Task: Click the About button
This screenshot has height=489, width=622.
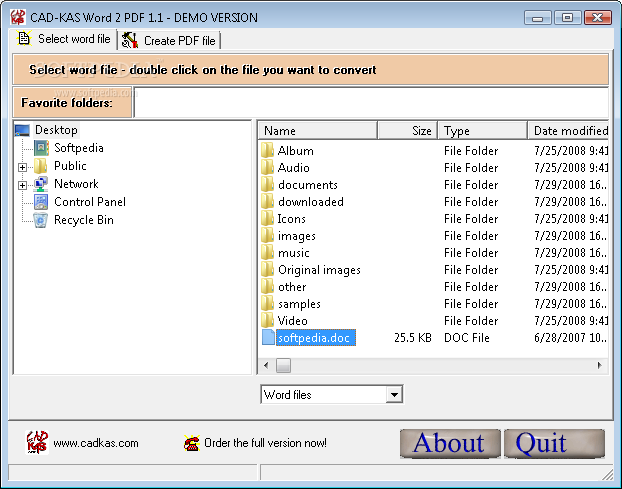Action: [x=450, y=443]
